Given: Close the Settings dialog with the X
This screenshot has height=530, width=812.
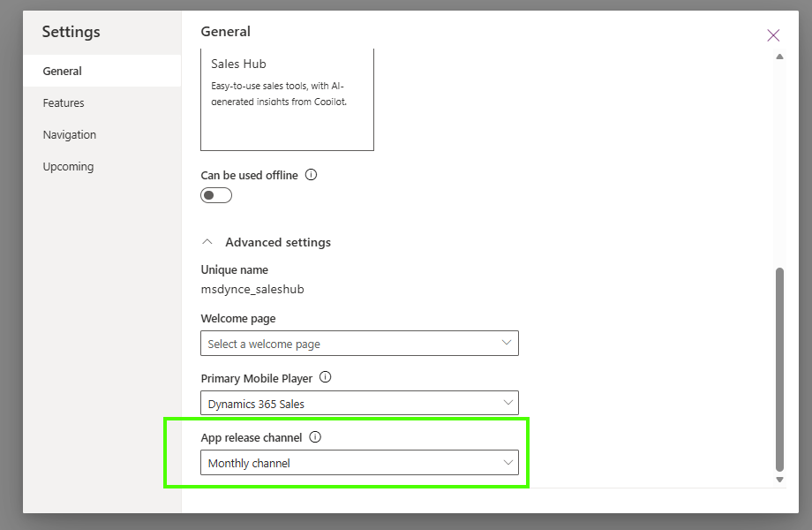Looking at the screenshot, I should click(773, 35).
